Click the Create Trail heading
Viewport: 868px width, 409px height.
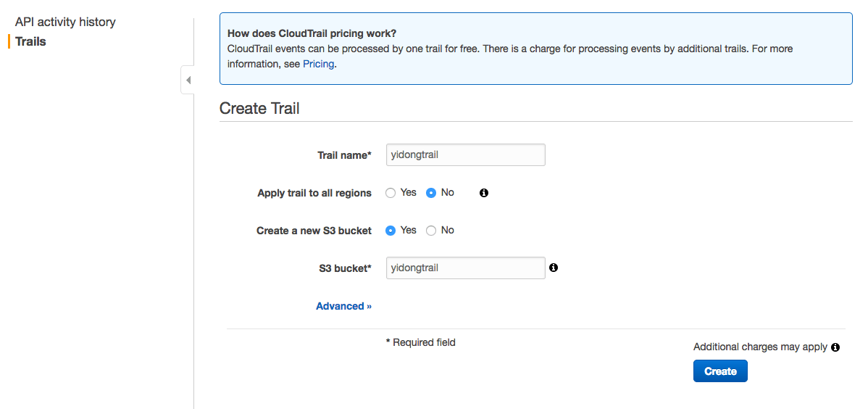pyautogui.click(x=259, y=108)
